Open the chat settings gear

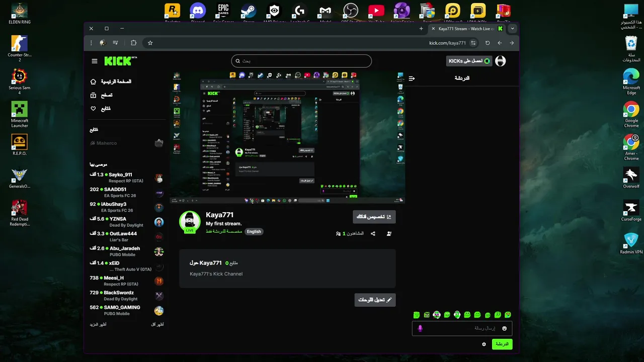[x=484, y=344]
